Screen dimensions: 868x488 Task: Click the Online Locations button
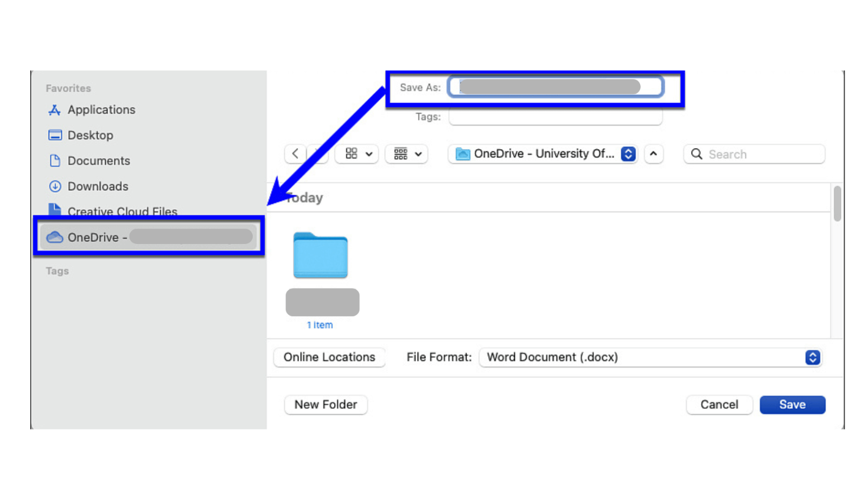329,357
